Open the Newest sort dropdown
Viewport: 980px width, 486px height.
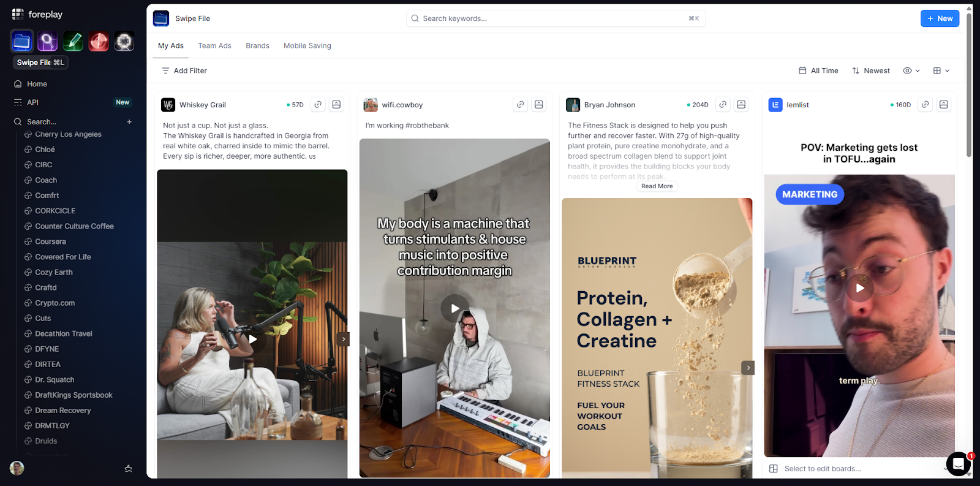871,70
